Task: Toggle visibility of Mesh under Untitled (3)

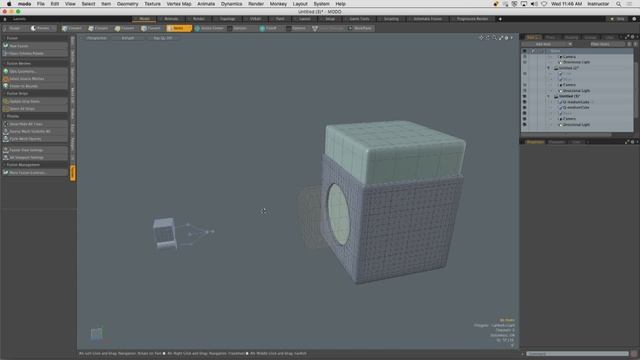Action: 524,113
